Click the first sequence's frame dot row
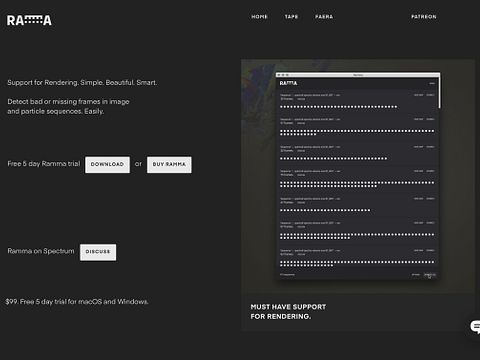 (x=339, y=107)
